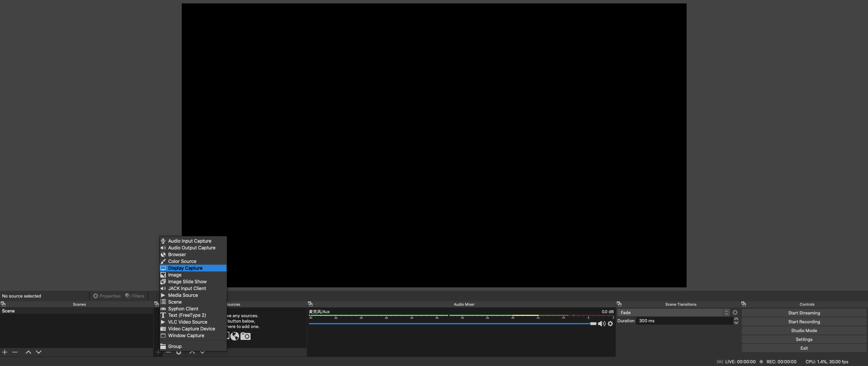This screenshot has width=868, height=366.
Task: Undock the Scenes panel icon
Action: point(3,304)
